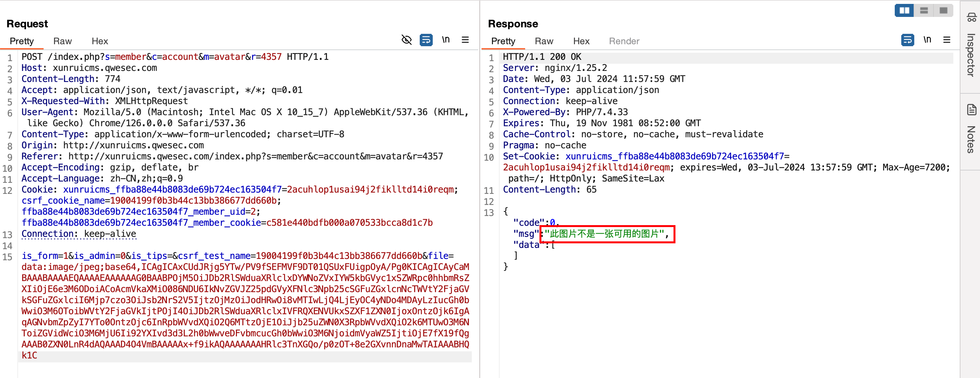Image resolution: width=980 pixels, height=378 pixels.
Task: Click the Date response header
Action: (x=594, y=79)
